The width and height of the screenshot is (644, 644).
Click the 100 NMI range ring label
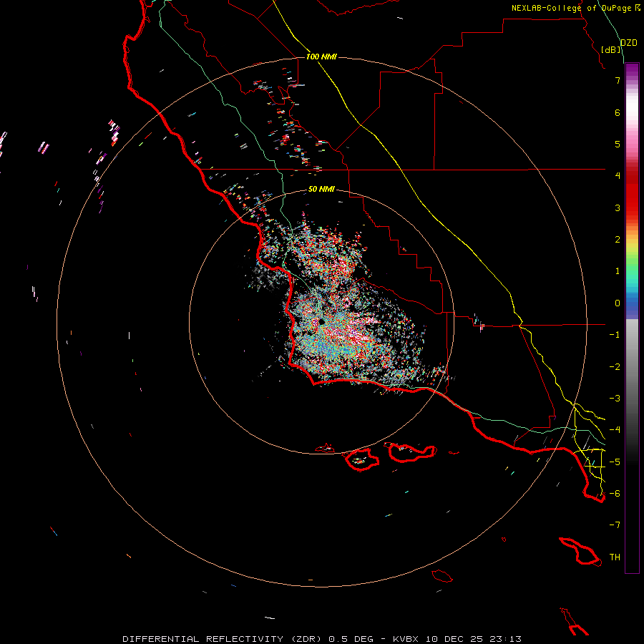tap(321, 57)
